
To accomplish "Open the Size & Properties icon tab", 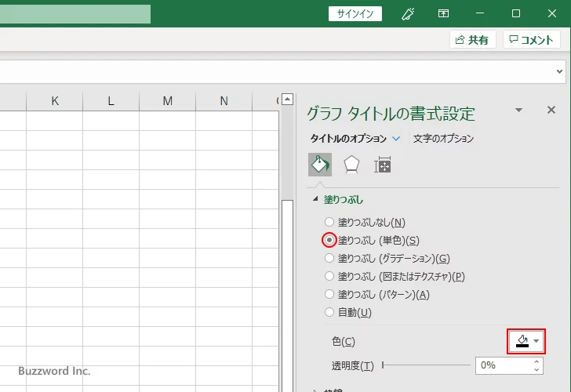I will pyautogui.click(x=383, y=164).
